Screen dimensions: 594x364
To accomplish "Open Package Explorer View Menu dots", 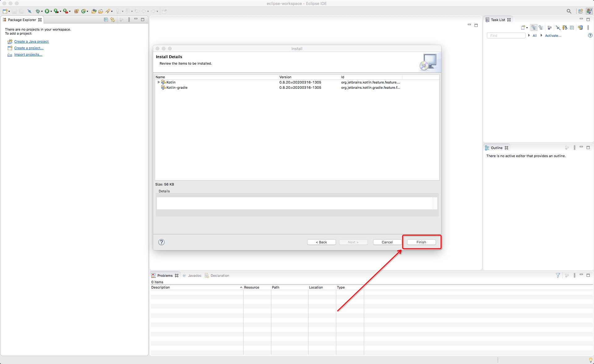I will tap(129, 19).
